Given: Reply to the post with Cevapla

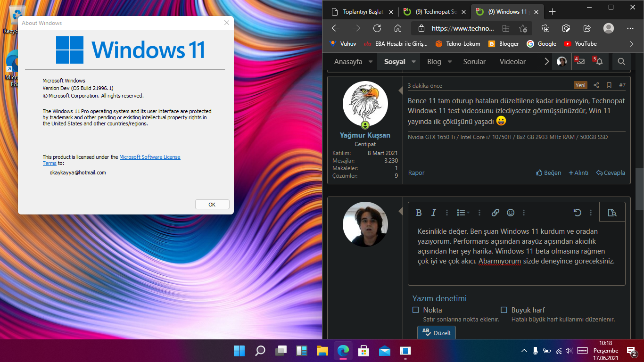Looking at the screenshot, I should pyautogui.click(x=611, y=173).
